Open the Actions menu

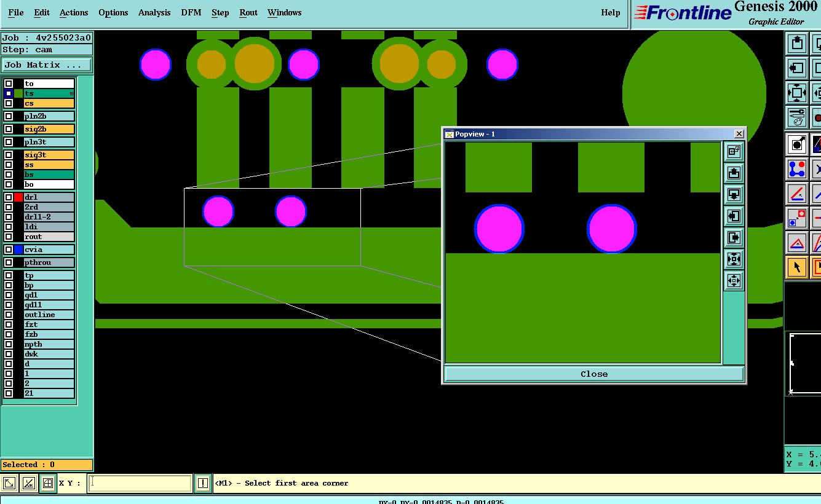74,12
